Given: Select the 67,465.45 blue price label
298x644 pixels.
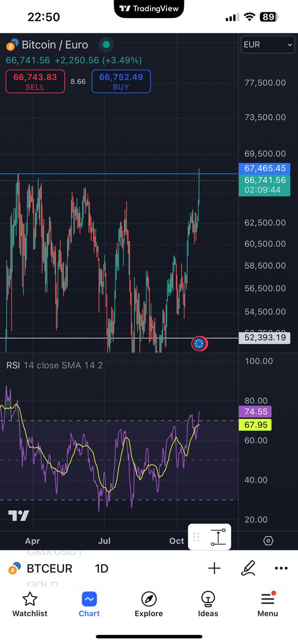Looking at the screenshot, I should click(265, 169).
